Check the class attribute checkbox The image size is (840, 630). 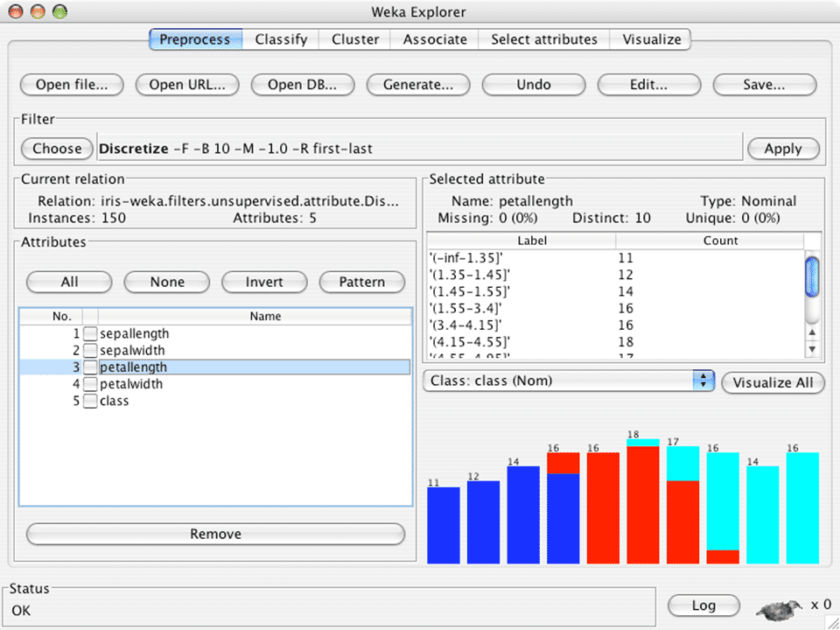click(x=90, y=401)
